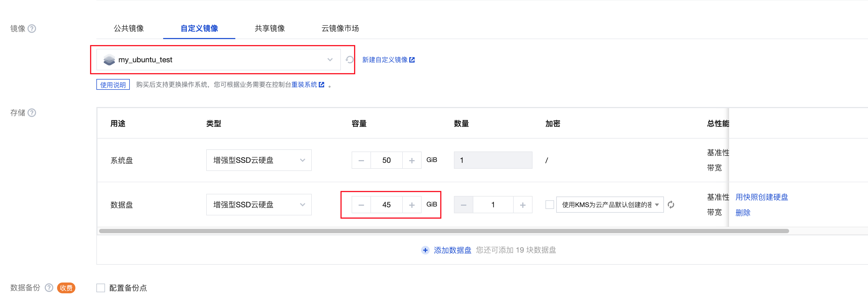The width and height of the screenshot is (868, 296).
Task: Open the KMS key selection dropdown
Action: 610,205
